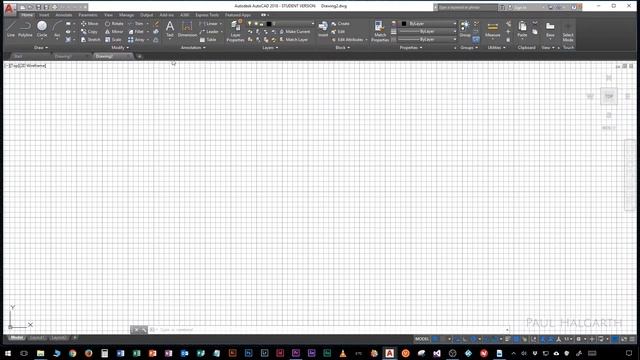The image size is (640, 360).
Task: Click Plot in Quick Access toolbar
Action: [x=54, y=7]
